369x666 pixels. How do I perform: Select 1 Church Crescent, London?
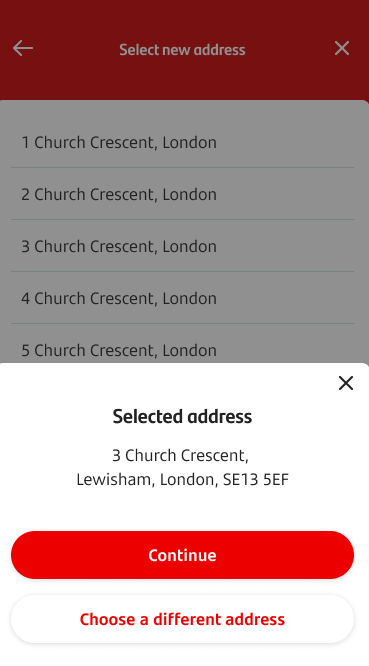tap(182, 142)
